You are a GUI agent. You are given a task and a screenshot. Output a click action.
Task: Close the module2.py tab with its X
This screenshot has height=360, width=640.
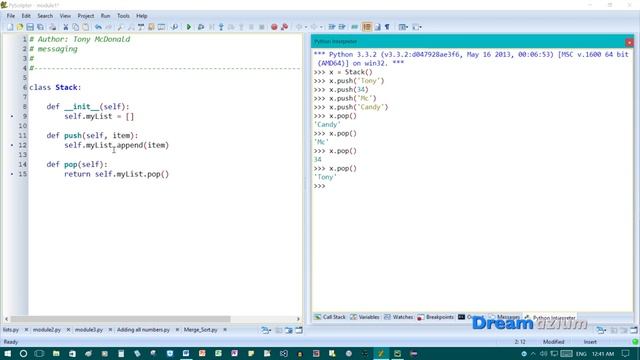coord(68,330)
